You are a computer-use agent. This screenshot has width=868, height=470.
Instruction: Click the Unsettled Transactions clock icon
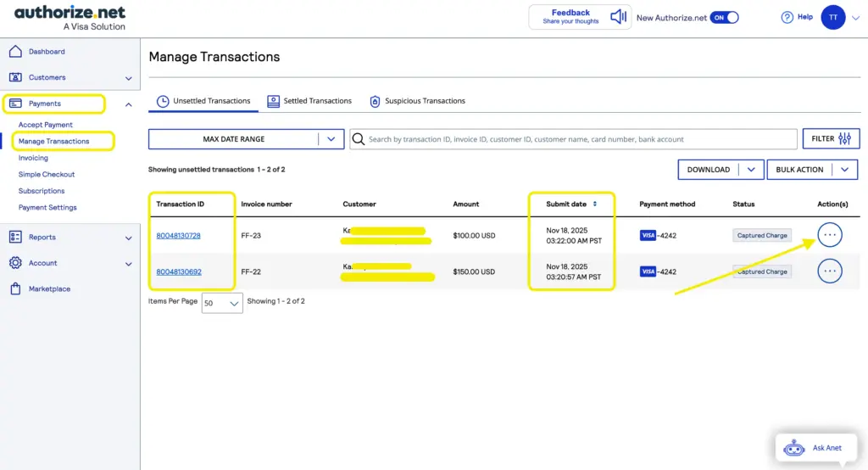point(162,101)
